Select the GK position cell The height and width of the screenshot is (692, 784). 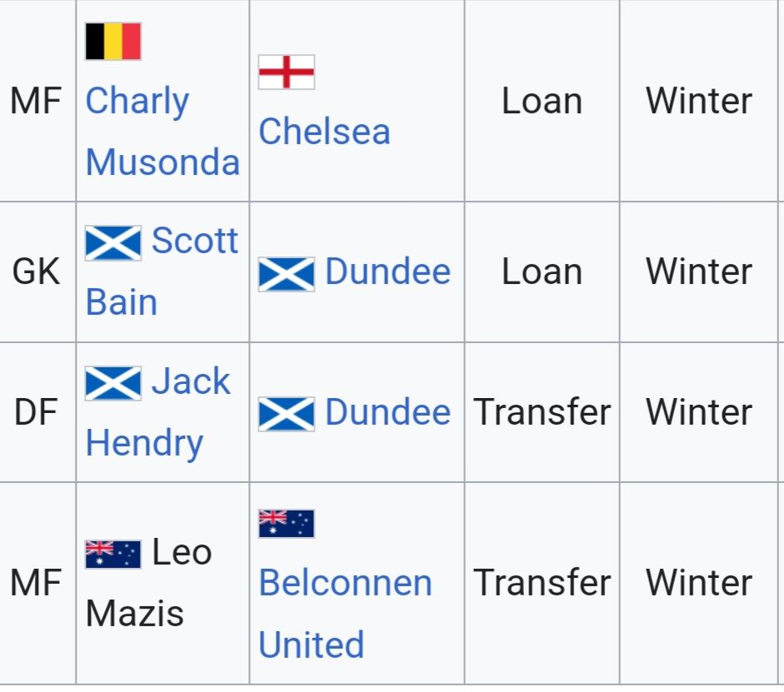tap(37, 271)
